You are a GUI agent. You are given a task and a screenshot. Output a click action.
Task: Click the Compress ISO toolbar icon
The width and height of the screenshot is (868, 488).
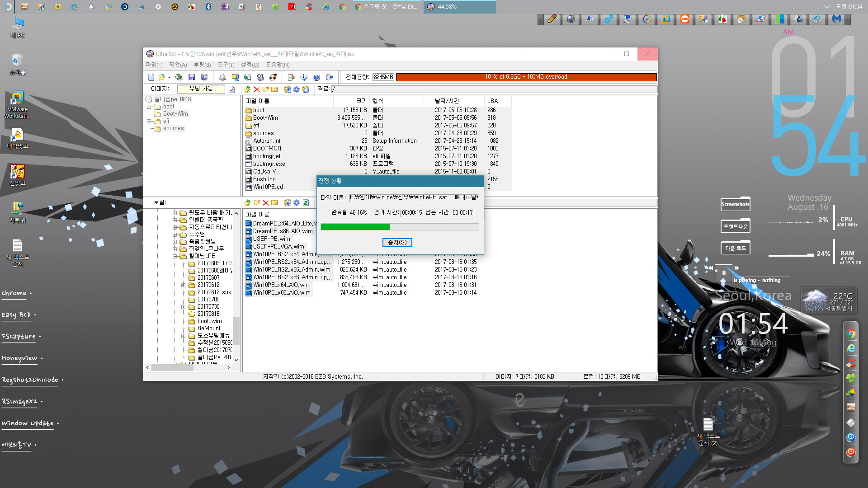tap(260, 77)
